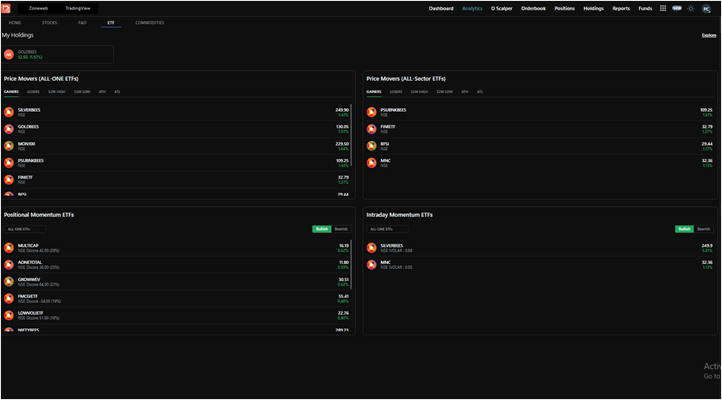Open Funds in top navigation
722x400 pixels.
tap(645, 8)
